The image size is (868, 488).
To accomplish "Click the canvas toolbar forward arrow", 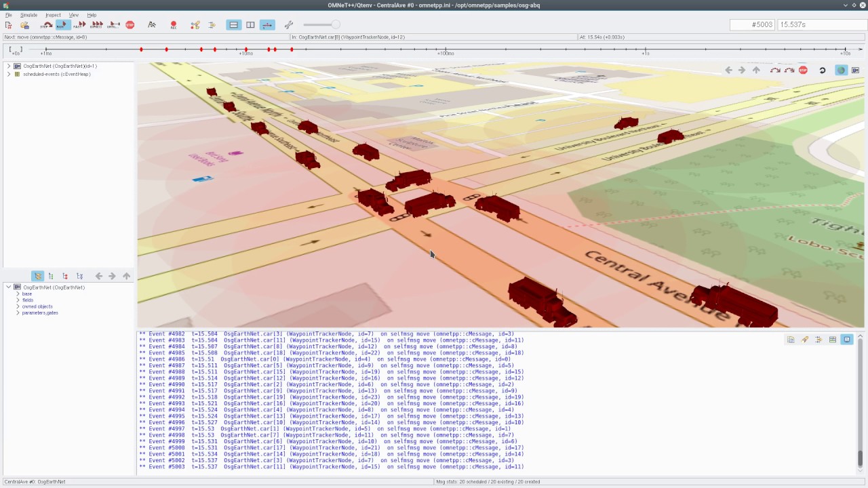I will 742,70.
